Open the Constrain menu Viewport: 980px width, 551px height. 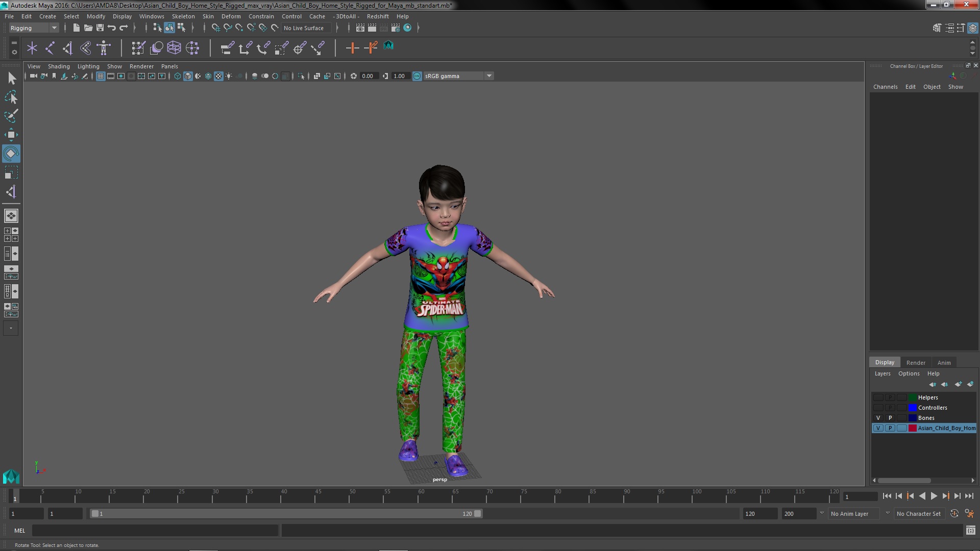point(261,16)
